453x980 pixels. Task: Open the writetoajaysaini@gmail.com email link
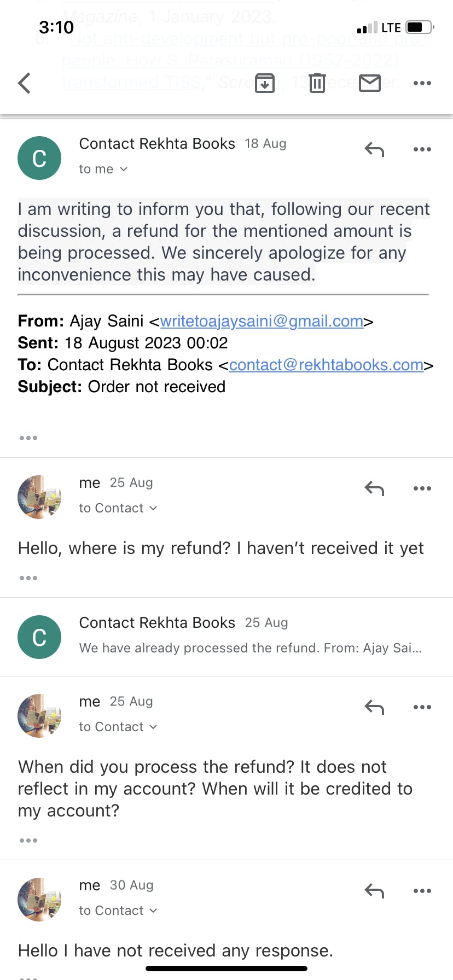point(262,321)
